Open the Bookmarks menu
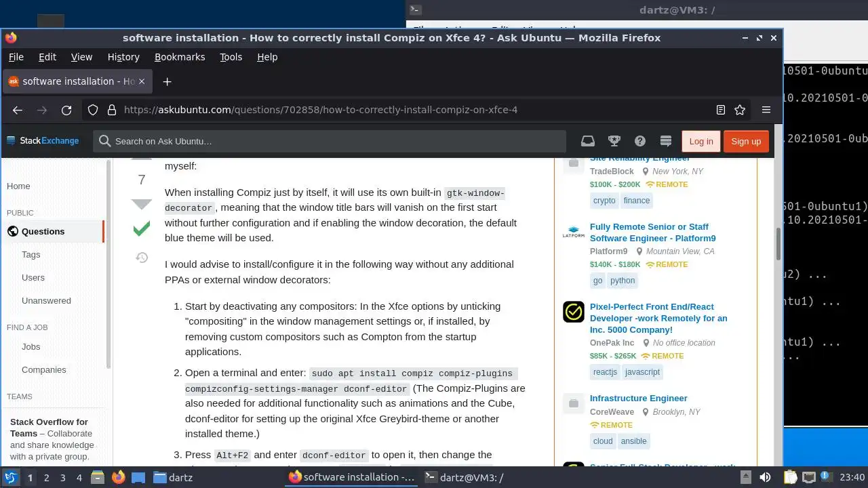 tap(180, 57)
